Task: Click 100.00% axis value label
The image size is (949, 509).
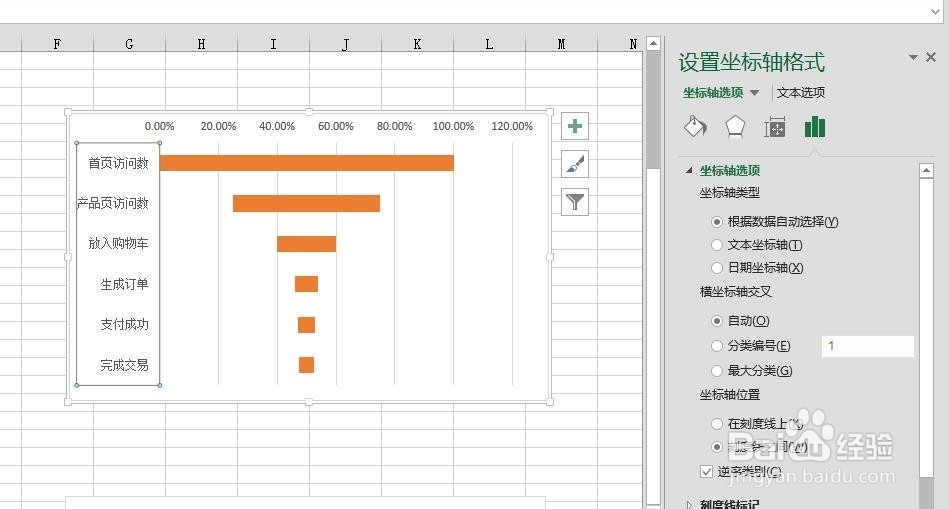Action: coord(453,126)
